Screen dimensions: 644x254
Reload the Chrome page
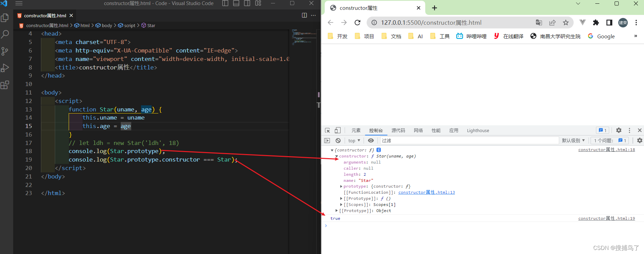point(358,23)
